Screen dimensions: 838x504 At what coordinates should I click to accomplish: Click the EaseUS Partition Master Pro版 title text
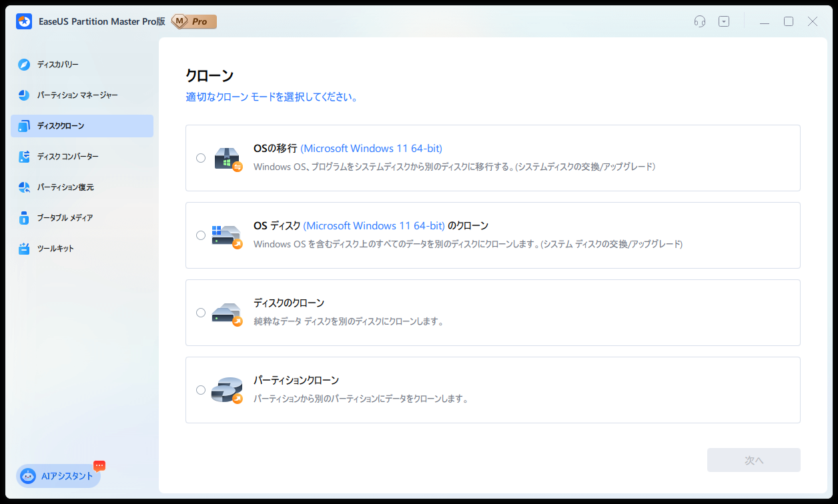coord(101,22)
